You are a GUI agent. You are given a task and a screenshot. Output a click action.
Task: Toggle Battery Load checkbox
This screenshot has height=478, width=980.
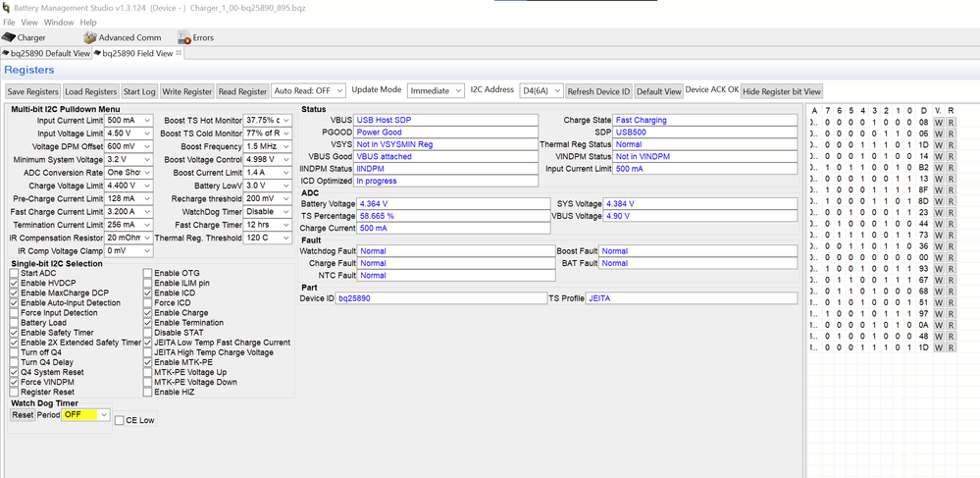15,323
